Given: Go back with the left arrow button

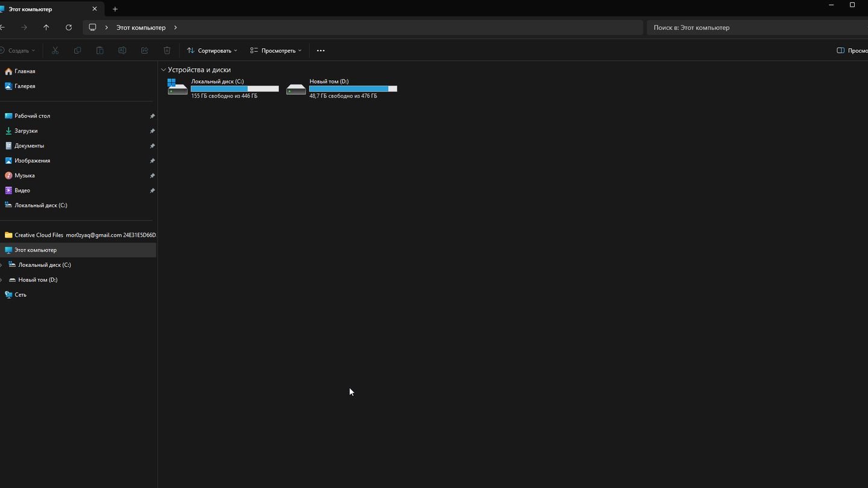Looking at the screenshot, I should [2, 28].
